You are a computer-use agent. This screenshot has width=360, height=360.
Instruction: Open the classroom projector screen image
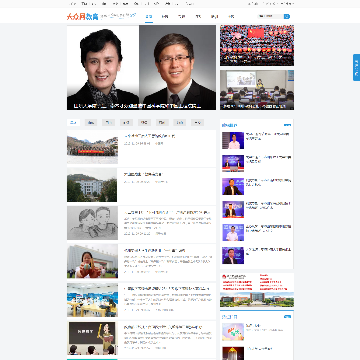click(257, 90)
